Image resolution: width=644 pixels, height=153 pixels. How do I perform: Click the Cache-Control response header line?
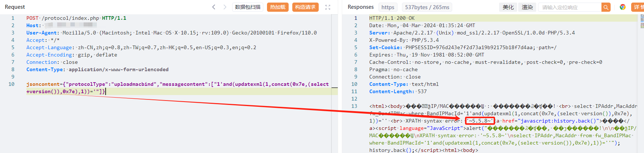pos(486,62)
